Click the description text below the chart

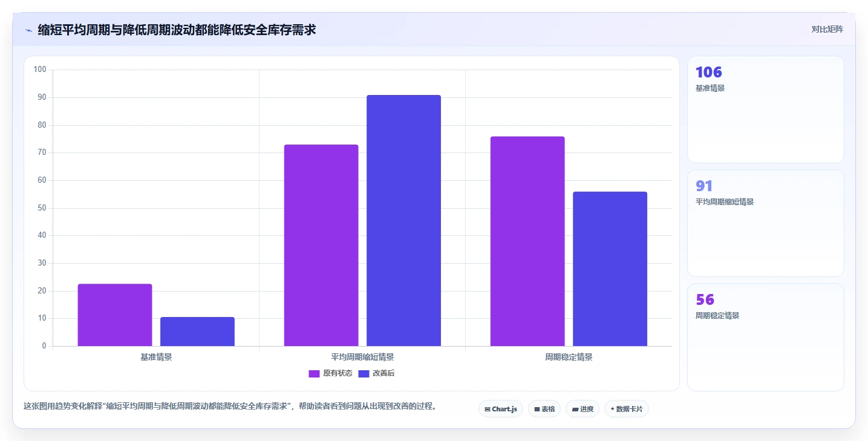230,406
